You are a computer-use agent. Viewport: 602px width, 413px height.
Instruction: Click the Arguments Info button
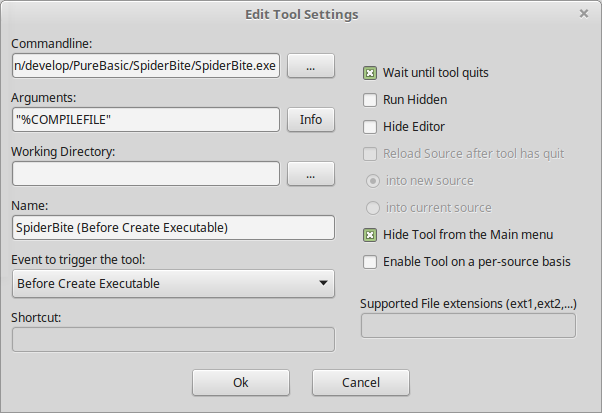[x=311, y=120]
